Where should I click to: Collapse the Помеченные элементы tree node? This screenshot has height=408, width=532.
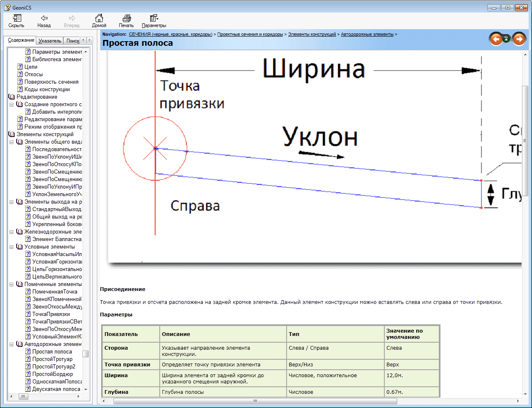12,284
